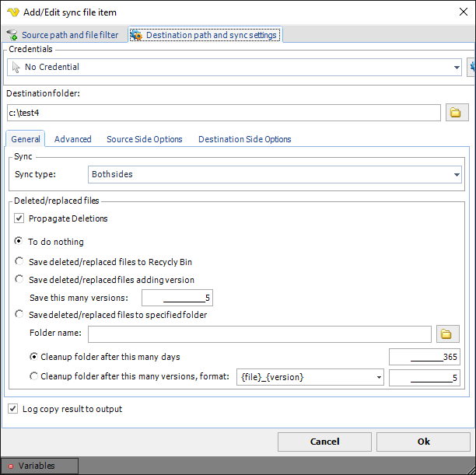Image resolution: width=476 pixels, height=475 pixels.
Task: Select Save deleted/replaced files to Recycle Bin
Action: point(19,261)
